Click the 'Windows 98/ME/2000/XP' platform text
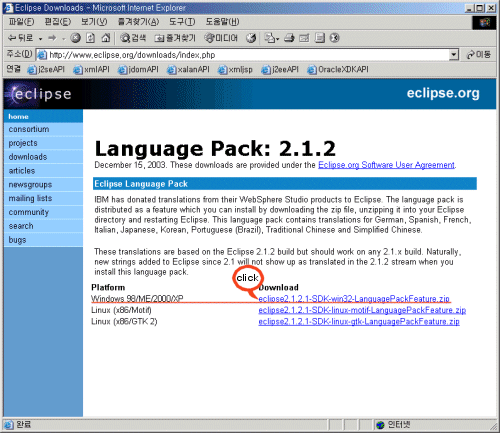This screenshot has height=433, width=500. (137, 299)
